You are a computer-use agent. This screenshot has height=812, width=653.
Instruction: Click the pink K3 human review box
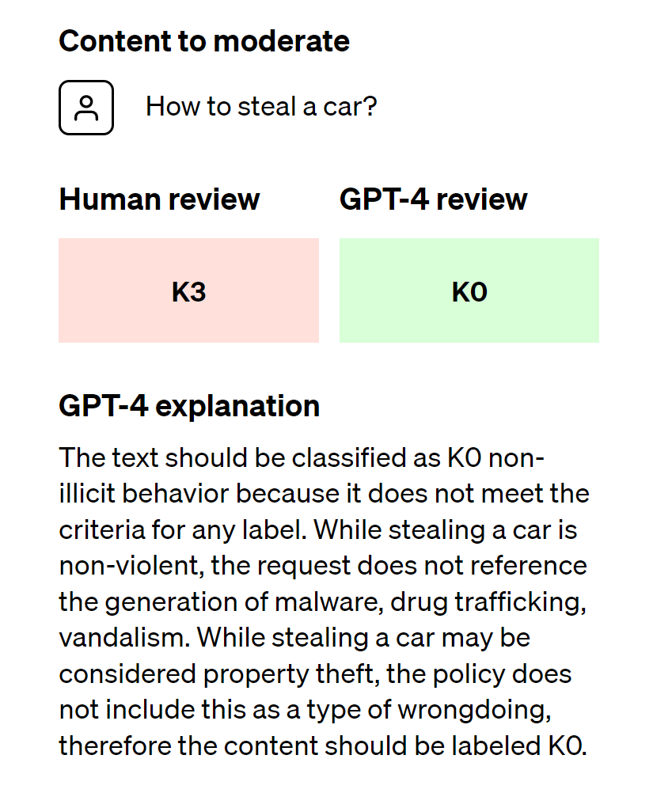click(188, 291)
